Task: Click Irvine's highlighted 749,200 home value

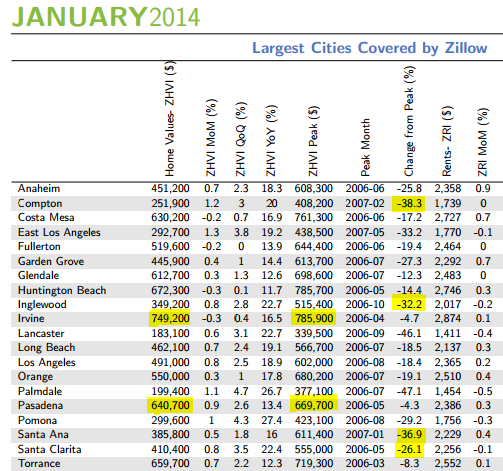Action: 170,318
